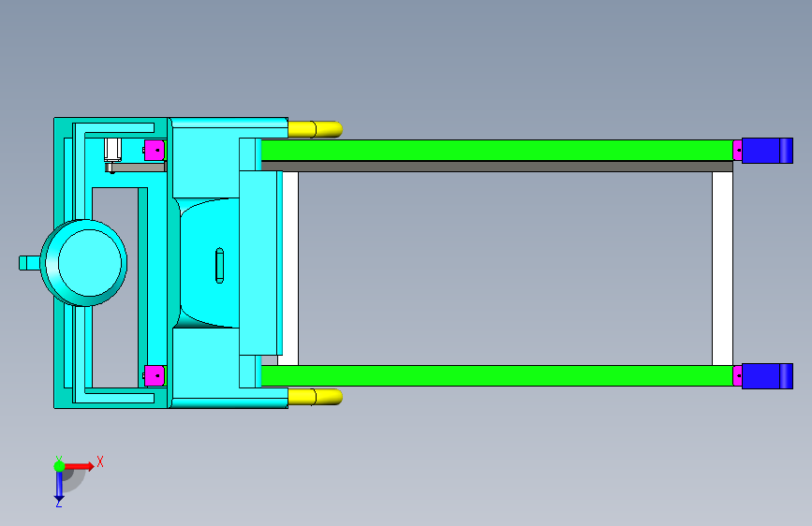
Task: Select the oblong slot in the cyan housing
Action: click(219, 266)
